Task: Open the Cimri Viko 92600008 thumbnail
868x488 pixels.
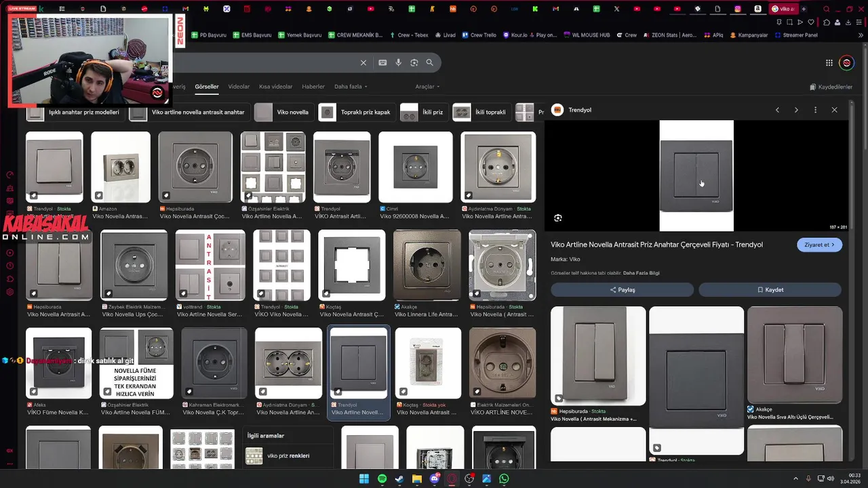Action: point(416,167)
